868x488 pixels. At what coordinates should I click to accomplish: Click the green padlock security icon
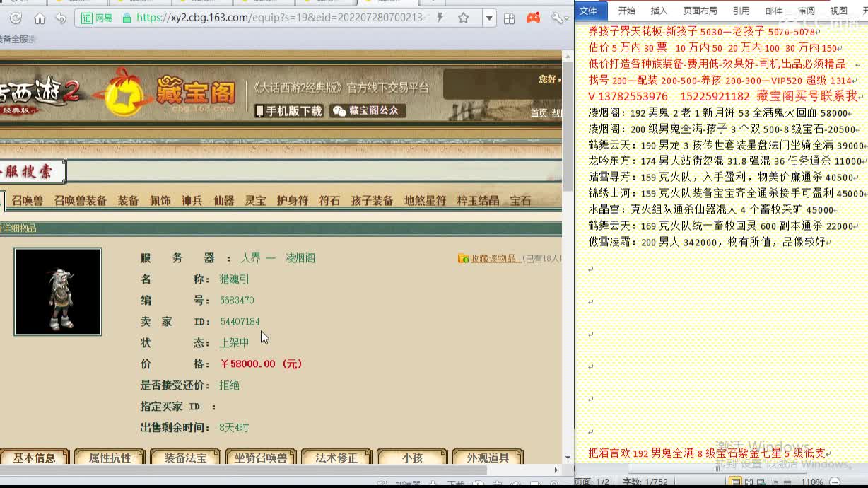point(127,18)
